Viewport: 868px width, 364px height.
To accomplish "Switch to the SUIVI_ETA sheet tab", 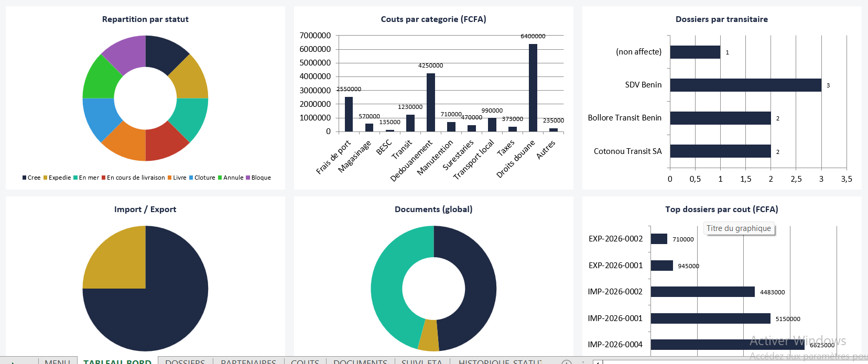I will click(422, 361).
